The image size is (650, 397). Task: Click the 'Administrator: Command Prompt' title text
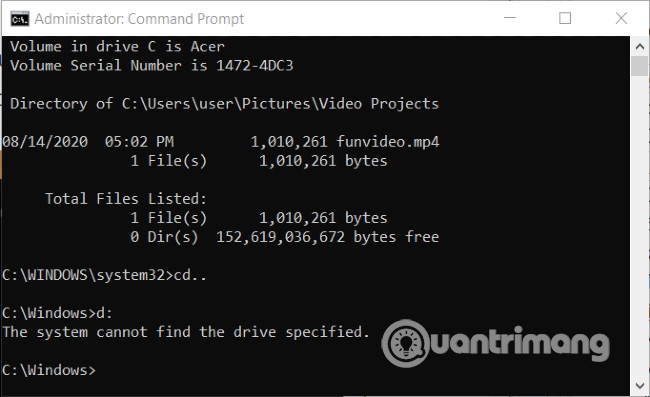pyautogui.click(x=139, y=19)
